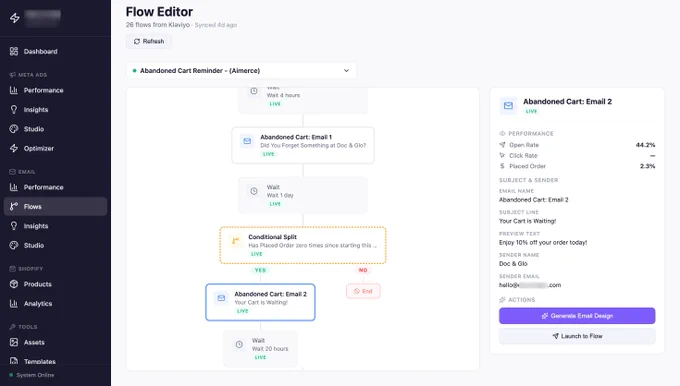Click the clock icon on Wait 4 hours
The width and height of the screenshot is (680, 386).
(254, 91)
